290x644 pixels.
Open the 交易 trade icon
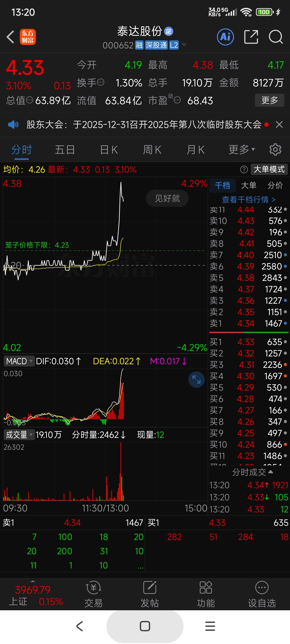(x=94, y=594)
